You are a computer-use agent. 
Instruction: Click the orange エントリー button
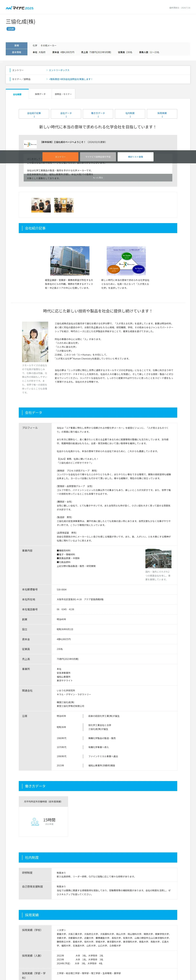click(x=60, y=157)
